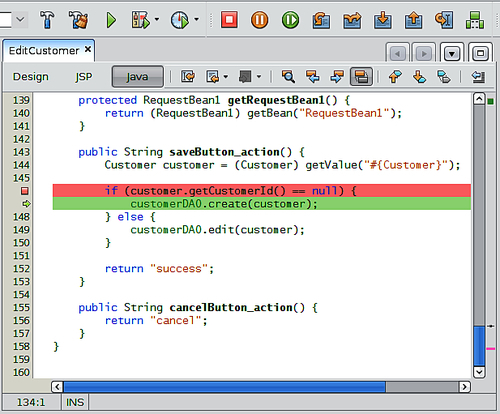Viewport: 500px width, 414px height.
Task: Toggle the breakpoint marker on line 146
Action: [25, 191]
